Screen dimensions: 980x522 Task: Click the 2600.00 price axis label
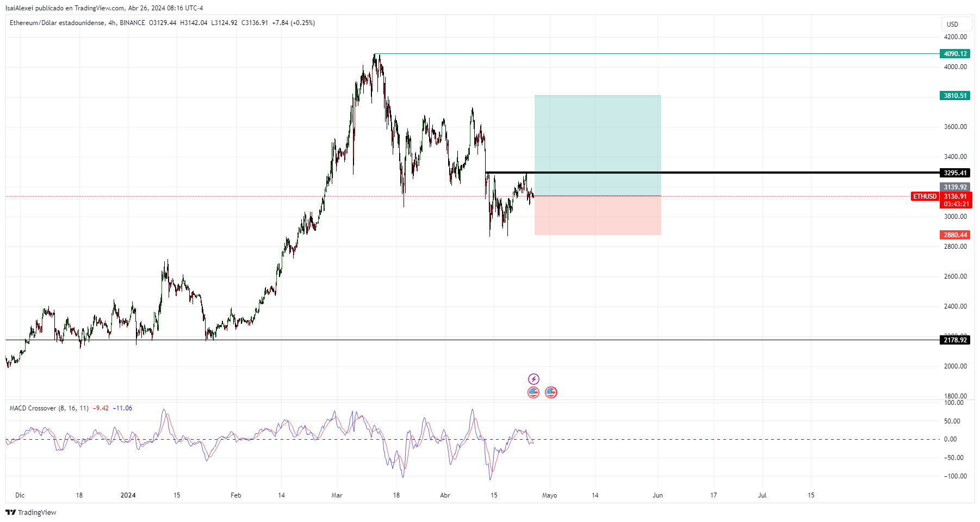[956, 277]
